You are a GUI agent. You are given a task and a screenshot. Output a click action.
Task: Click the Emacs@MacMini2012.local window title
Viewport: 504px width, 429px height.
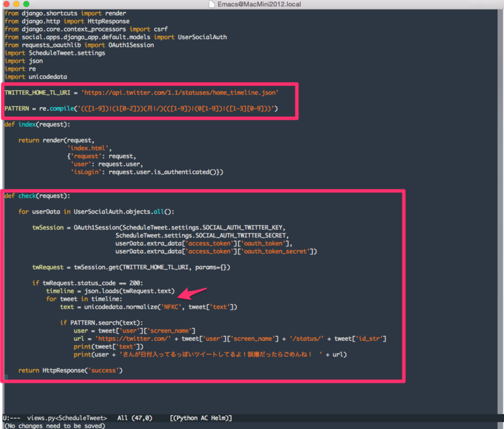[x=259, y=4]
